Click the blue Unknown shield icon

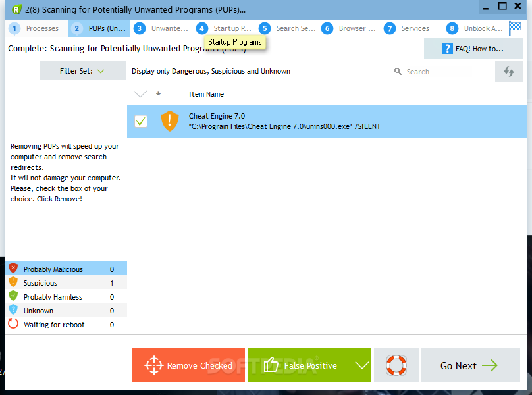point(13,310)
